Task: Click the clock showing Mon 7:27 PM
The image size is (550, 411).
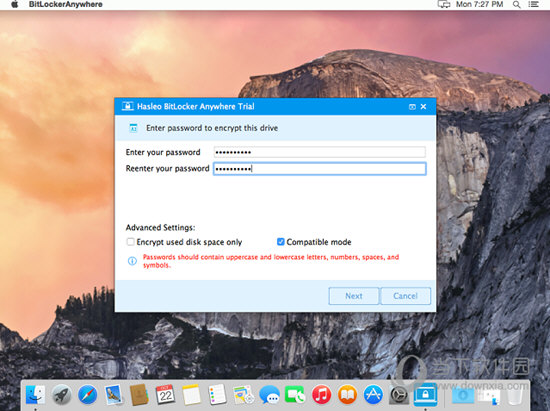Action: coord(479,4)
